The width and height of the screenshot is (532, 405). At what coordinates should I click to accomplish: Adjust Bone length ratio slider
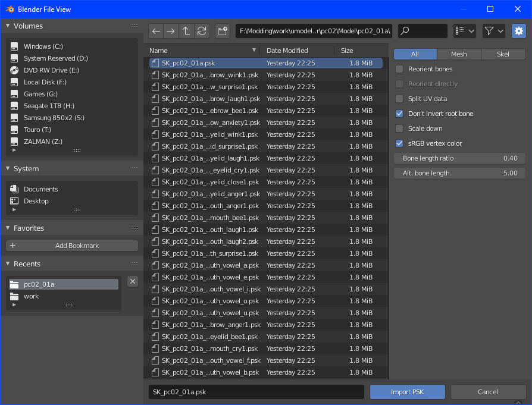coord(460,158)
